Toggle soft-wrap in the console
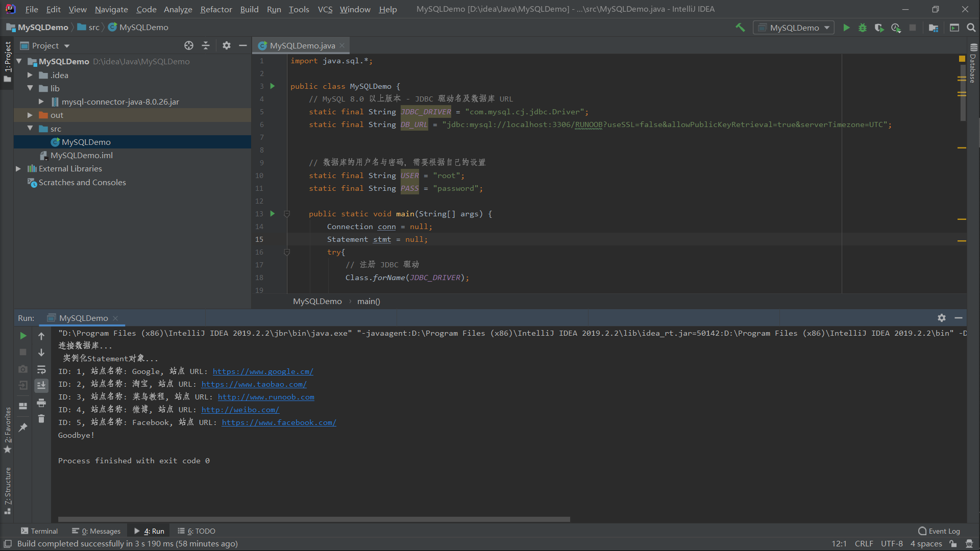This screenshot has width=980, height=551. tap(41, 369)
